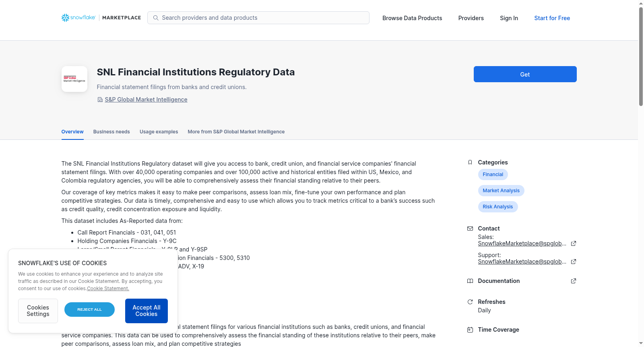Click the Categories bookmark icon
The width and height of the screenshot is (644, 347).
click(470, 162)
